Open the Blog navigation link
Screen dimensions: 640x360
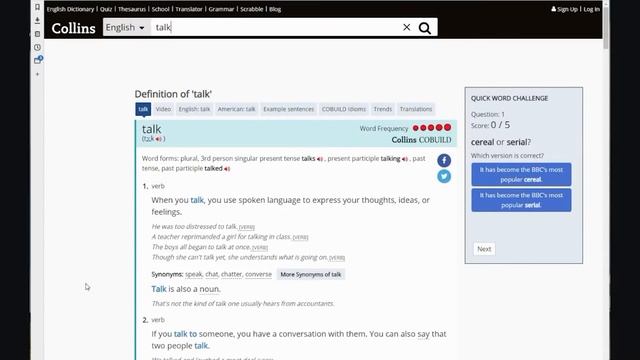click(x=275, y=9)
